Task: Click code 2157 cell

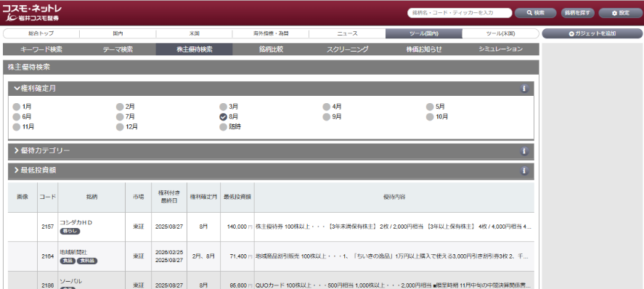Action: point(48,227)
